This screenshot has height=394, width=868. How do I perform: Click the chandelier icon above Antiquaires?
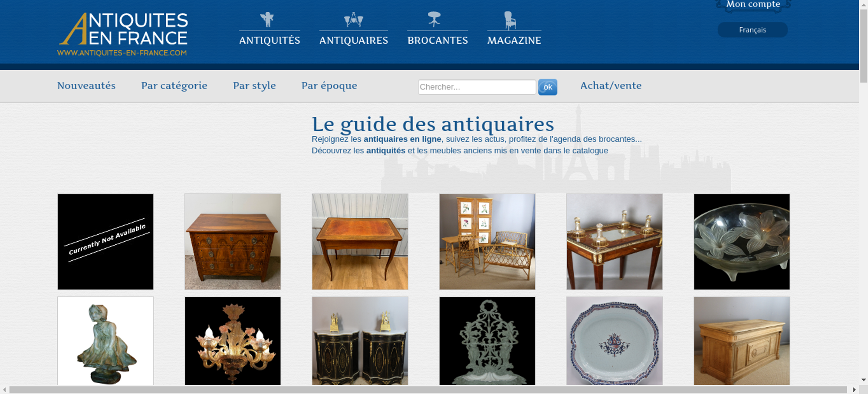(354, 20)
